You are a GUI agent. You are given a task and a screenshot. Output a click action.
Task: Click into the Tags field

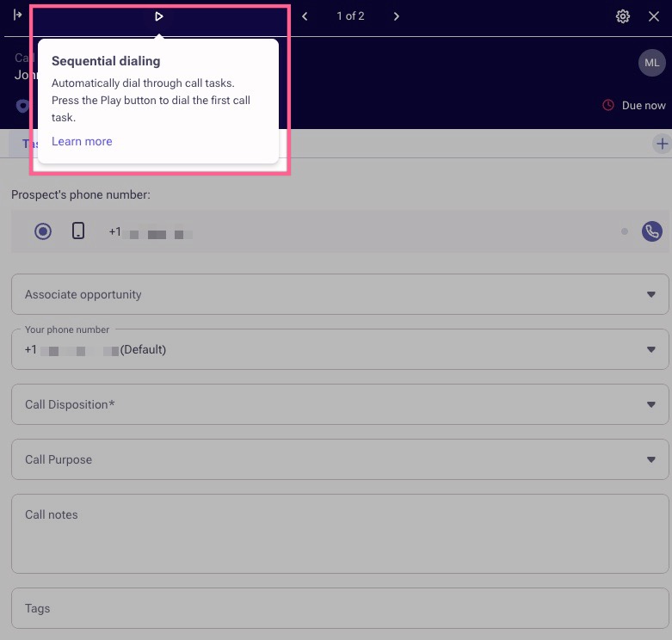(340, 608)
